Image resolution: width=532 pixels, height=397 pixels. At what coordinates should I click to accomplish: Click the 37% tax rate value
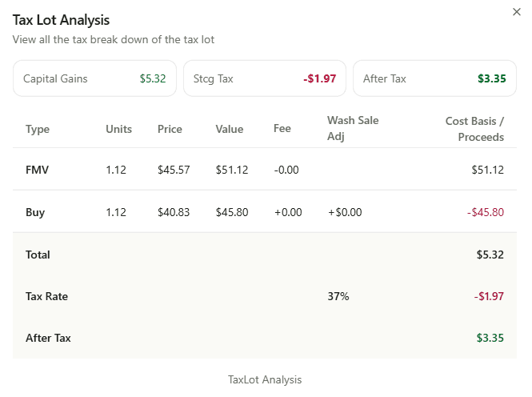tap(338, 296)
